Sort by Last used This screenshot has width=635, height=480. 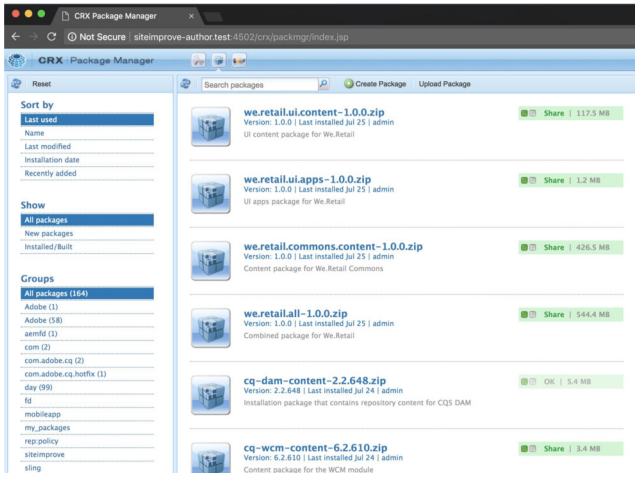(x=87, y=119)
